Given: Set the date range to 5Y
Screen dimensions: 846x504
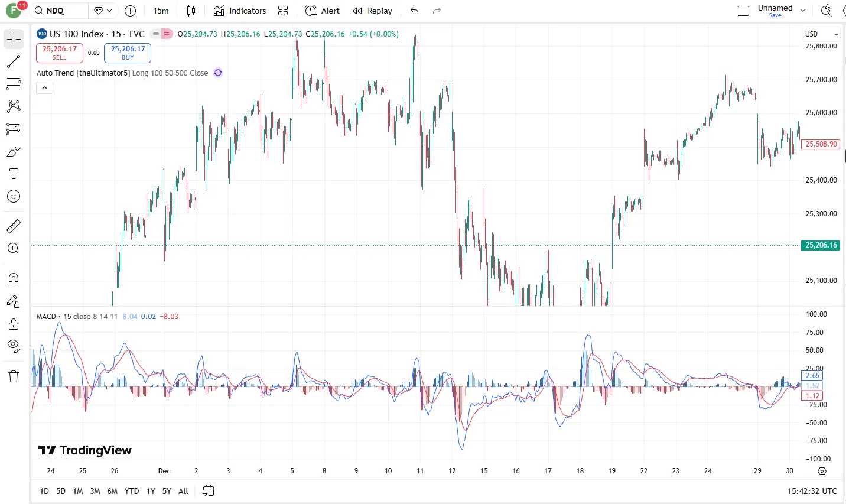Looking at the screenshot, I should tap(167, 491).
